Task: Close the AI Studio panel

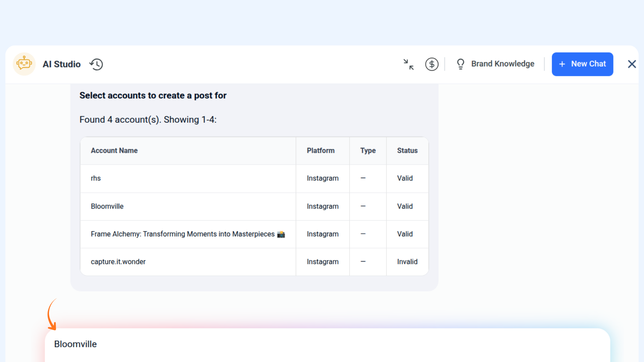Action: (x=632, y=64)
